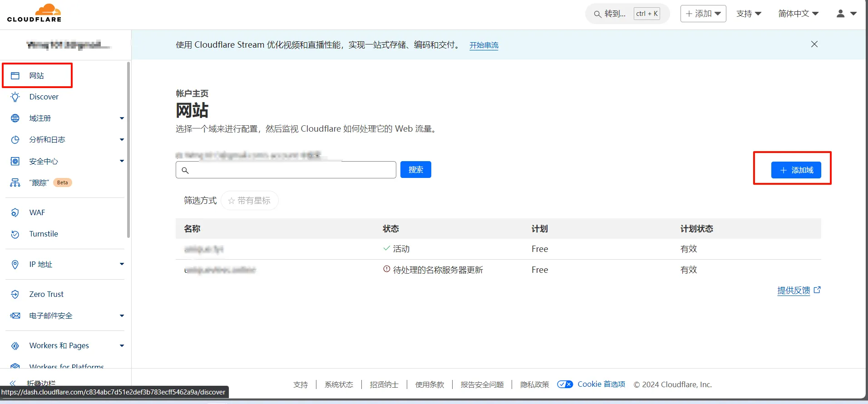This screenshot has width=868, height=404.
Task: Dismiss the Stream promotion banner
Action: pyautogui.click(x=814, y=44)
